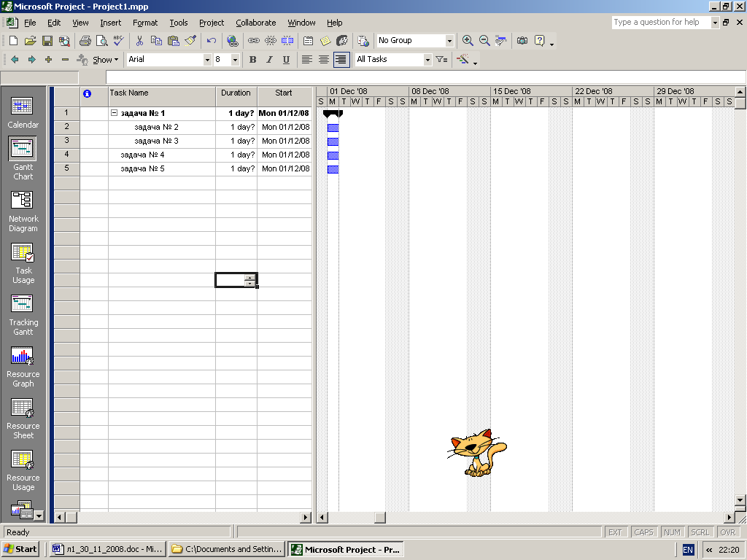Unlink the selected tasks
Viewport: 747px width, 560px height.
[x=270, y=41]
